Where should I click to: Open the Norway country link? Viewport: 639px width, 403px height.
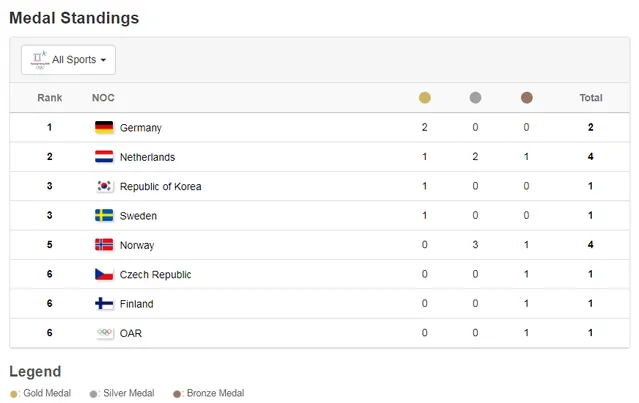coord(137,245)
